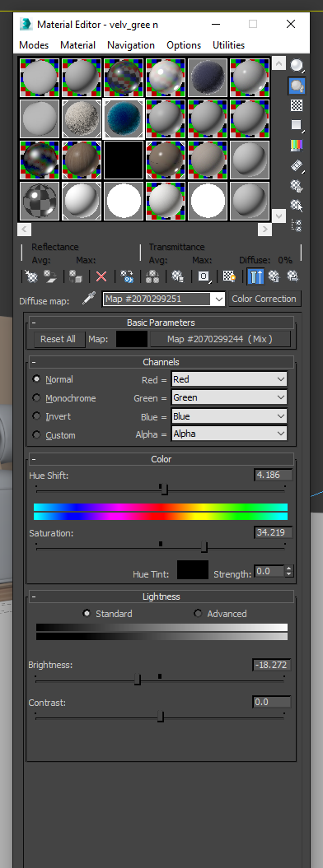
Task: Open the Green channel dropdown
Action: 229,397
